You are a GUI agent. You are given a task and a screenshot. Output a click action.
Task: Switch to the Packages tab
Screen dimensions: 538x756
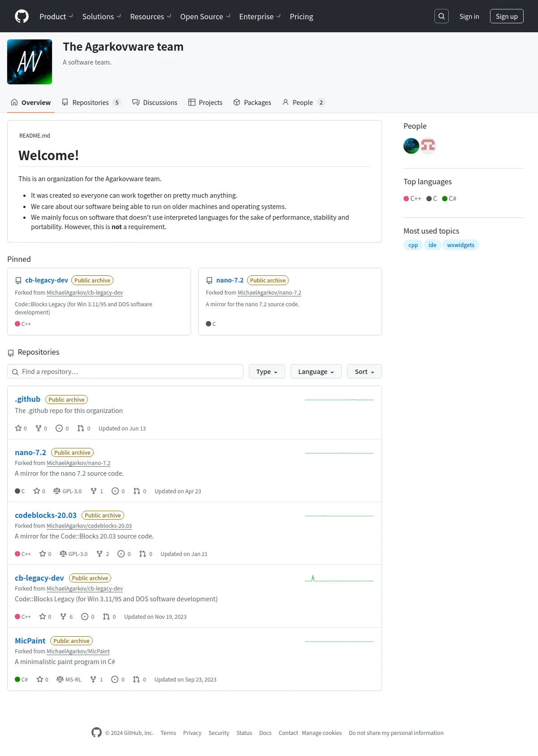252,102
